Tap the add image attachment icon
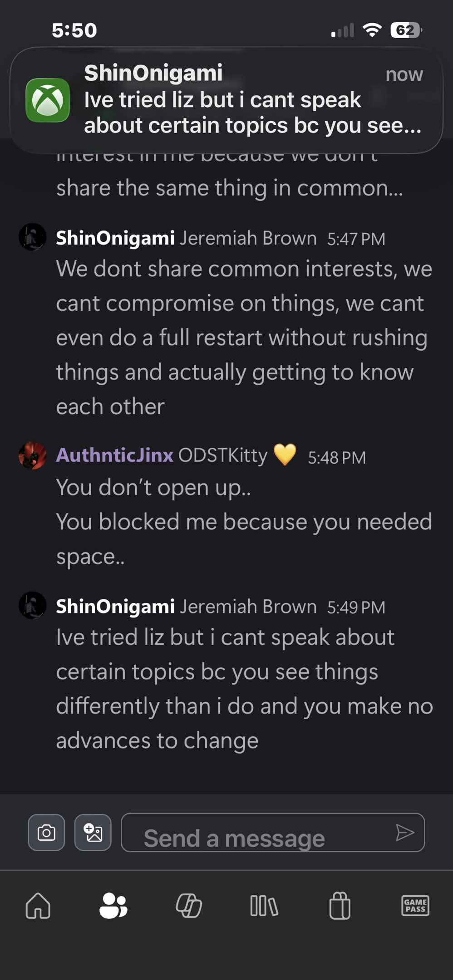The width and height of the screenshot is (453, 980). pos(93,833)
